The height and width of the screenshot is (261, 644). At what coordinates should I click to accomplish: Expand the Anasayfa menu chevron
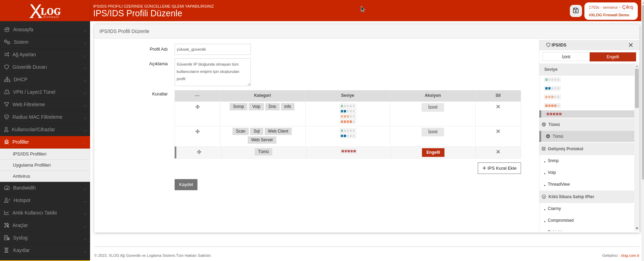point(85,31)
